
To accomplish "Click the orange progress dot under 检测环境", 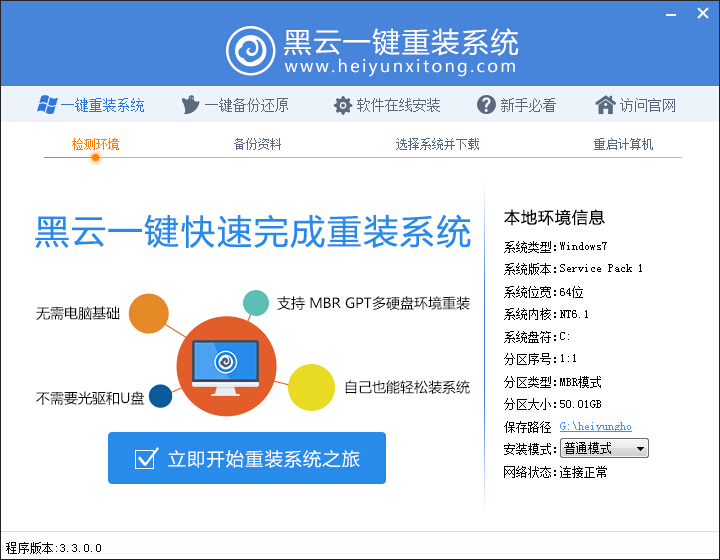I will coord(95,157).
